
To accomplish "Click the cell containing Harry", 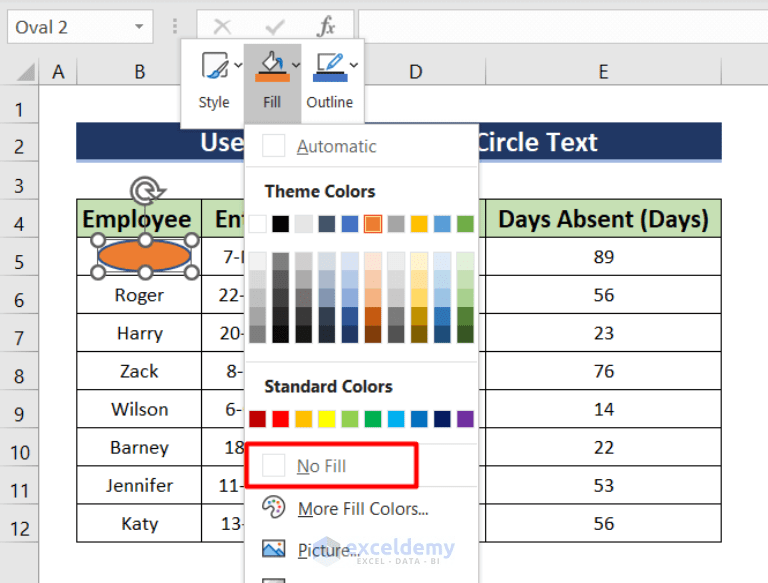I will tap(139, 333).
